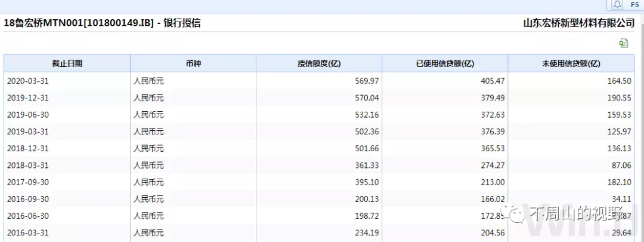Click unused credit value 34.11
This screenshot has height=242, width=644.
621,199
